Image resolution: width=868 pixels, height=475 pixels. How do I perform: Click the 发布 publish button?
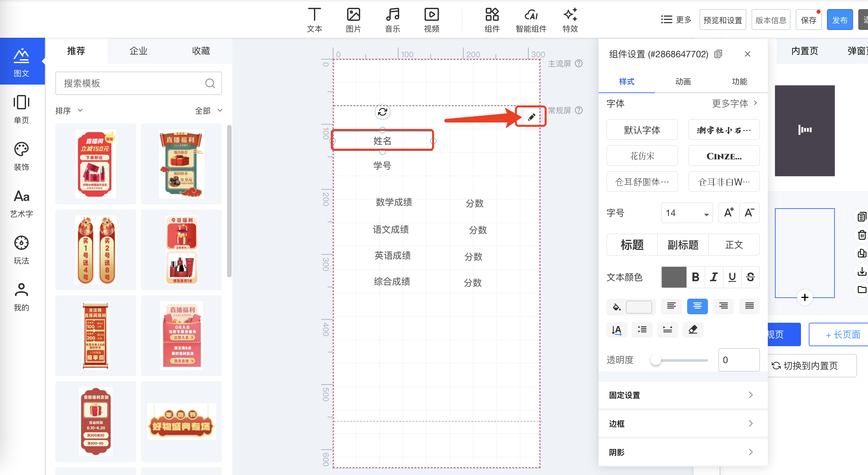[839, 20]
